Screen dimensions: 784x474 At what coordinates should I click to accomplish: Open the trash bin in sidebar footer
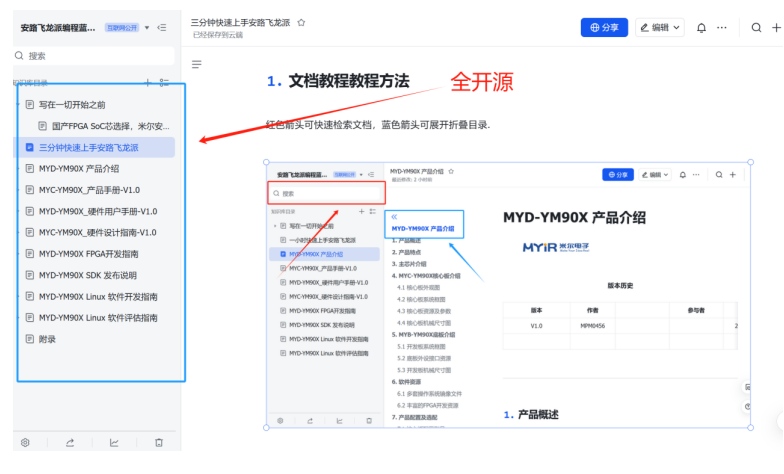point(158,442)
